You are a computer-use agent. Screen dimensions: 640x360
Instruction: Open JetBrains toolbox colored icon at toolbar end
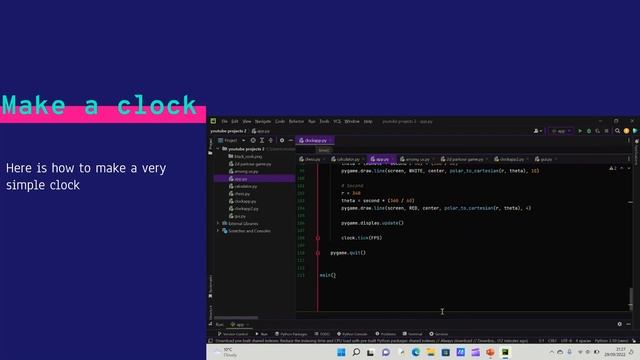coord(635,131)
